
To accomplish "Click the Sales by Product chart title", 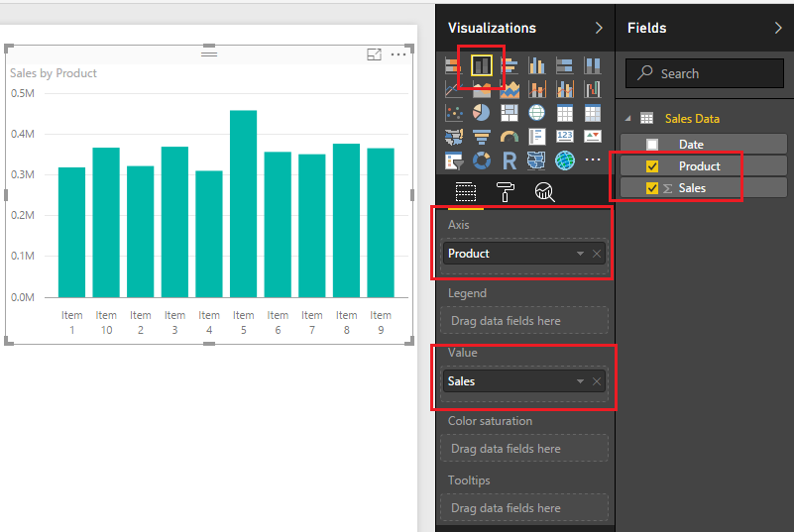I will [54, 73].
